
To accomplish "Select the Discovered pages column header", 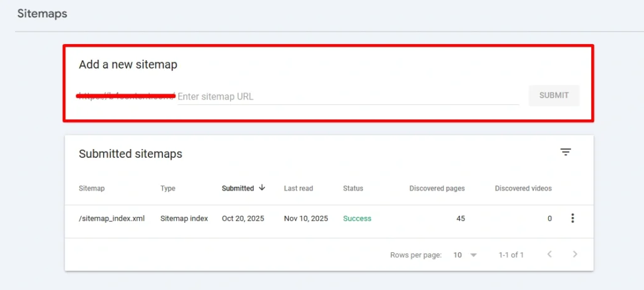I will [x=437, y=189].
